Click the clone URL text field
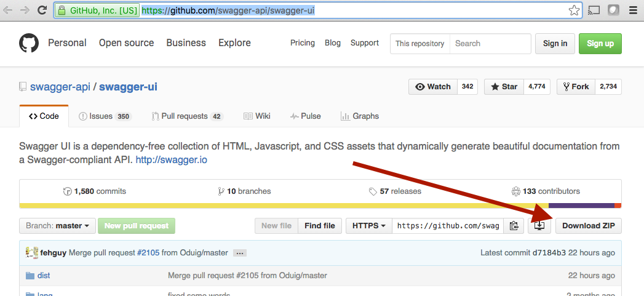 [x=448, y=226]
